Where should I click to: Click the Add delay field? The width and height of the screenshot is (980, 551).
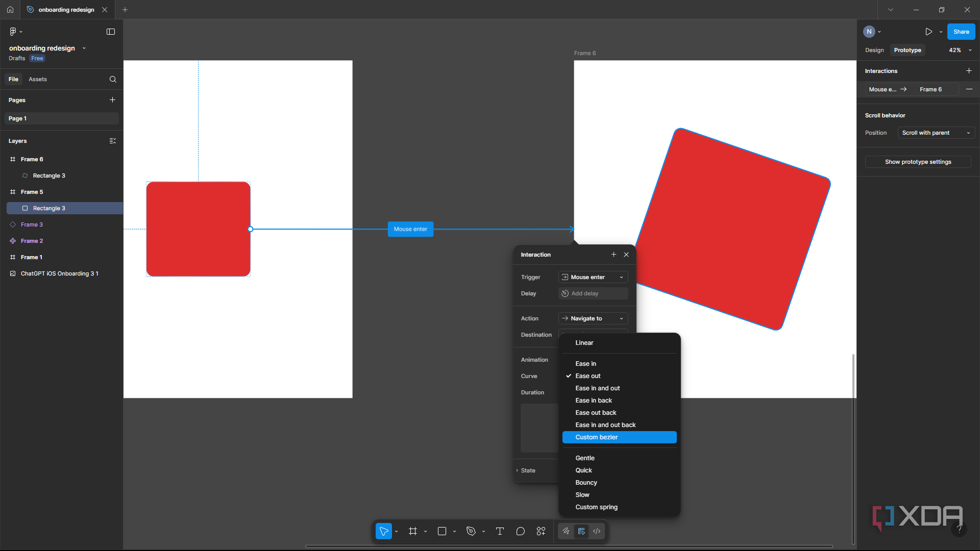(x=593, y=293)
